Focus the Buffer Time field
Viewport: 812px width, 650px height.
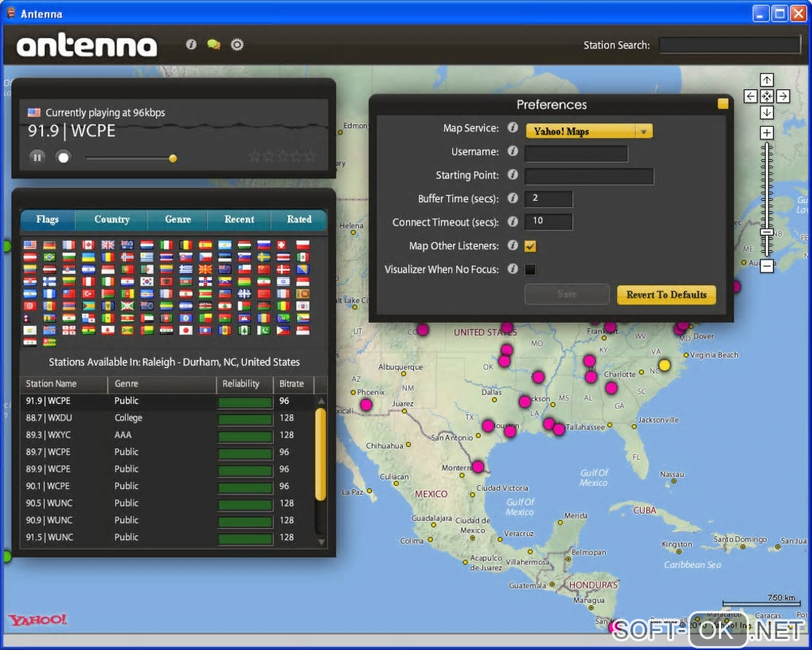coord(548,198)
